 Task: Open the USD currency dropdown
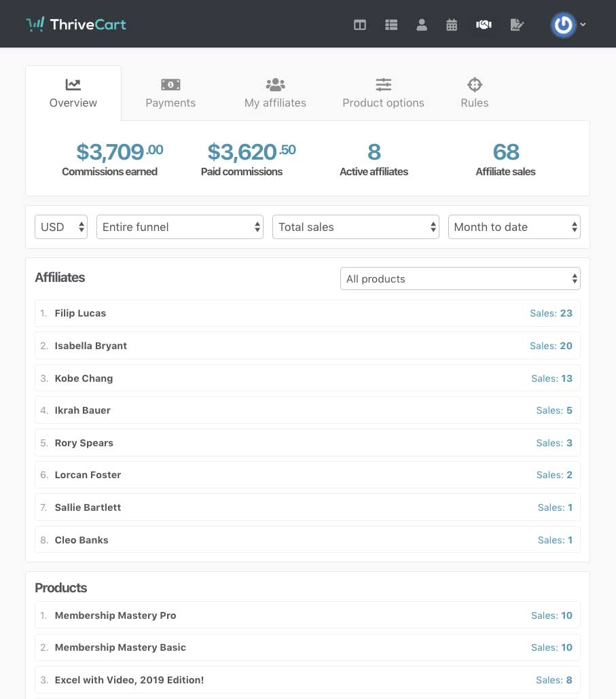(x=61, y=227)
